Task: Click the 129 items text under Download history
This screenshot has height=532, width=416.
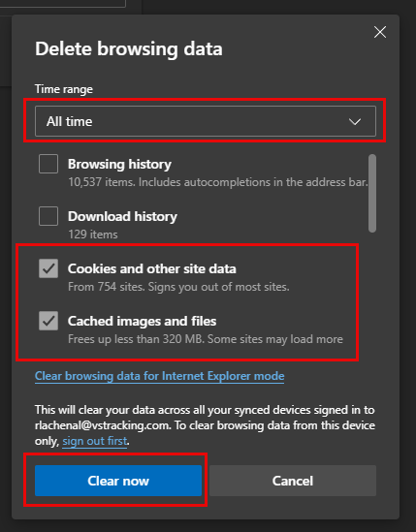Action: 93,235
